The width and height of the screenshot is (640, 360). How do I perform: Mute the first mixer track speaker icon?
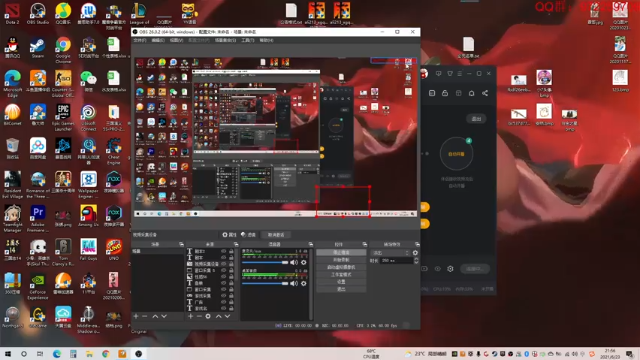294,262
